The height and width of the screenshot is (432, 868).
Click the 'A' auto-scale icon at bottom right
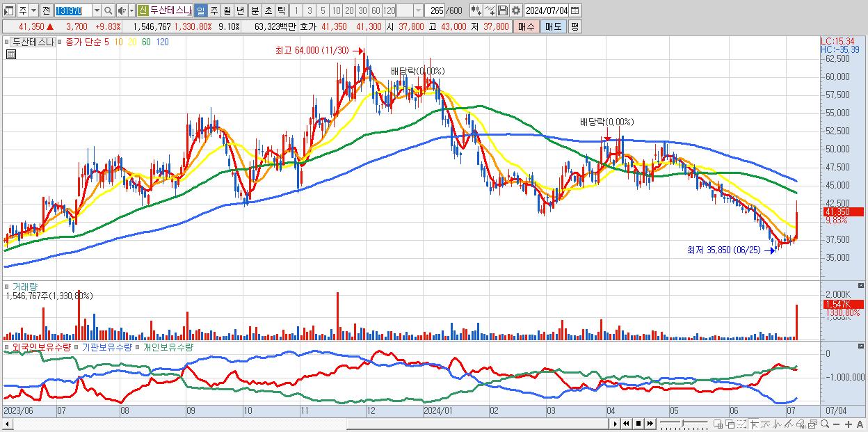click(x=860, y=424)
